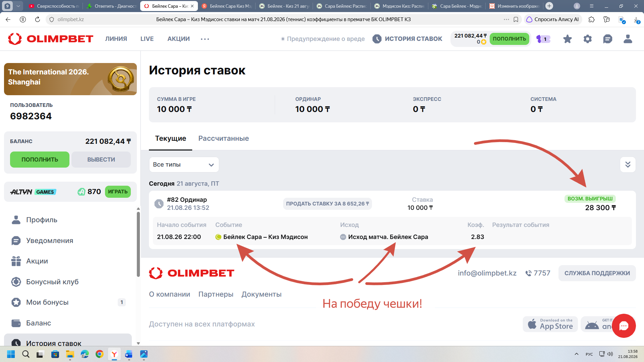
Task: Go back with browser back arrow
Action: click(8, 19)
